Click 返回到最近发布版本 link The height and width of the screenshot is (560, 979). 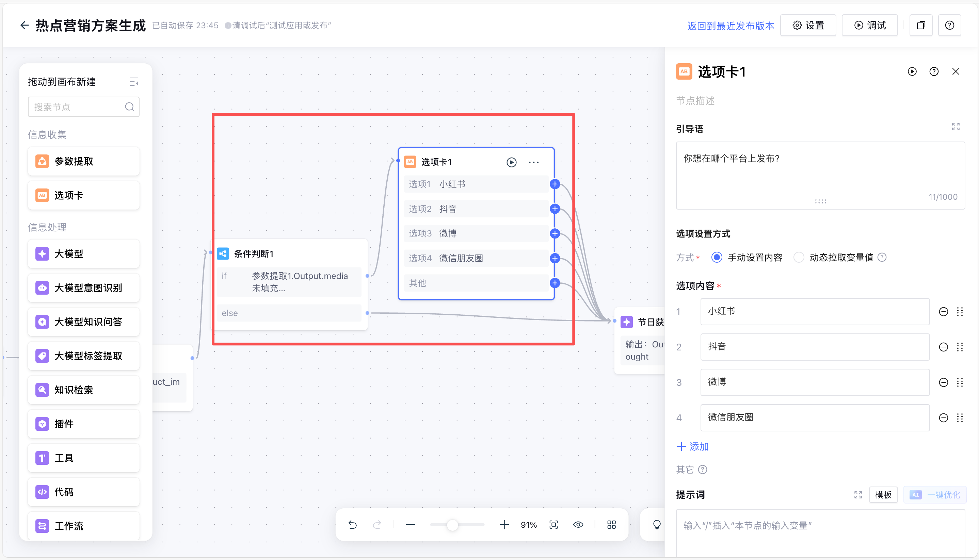coord(730,26)
